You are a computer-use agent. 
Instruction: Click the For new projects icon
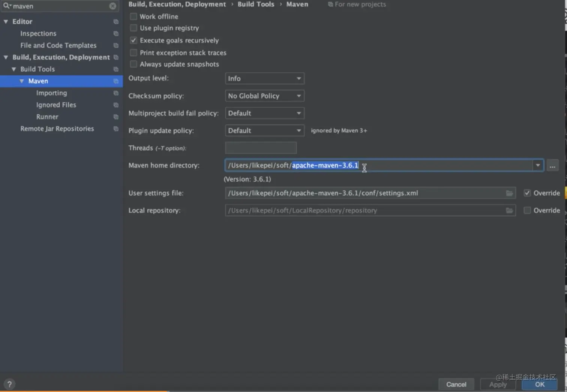[330, 4]
